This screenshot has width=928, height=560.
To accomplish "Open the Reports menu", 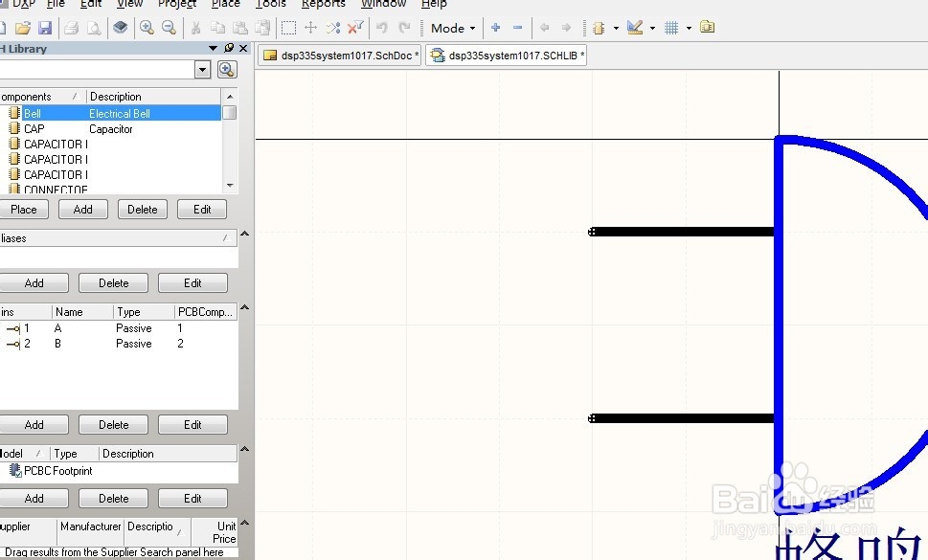I will 323,4.
